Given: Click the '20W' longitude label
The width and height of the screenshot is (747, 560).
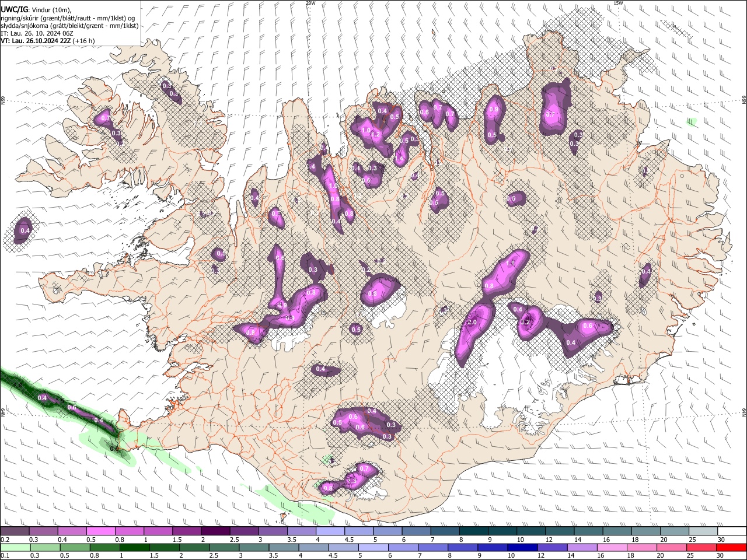Looking at the screenshot, I should pyautogui.click(x=310, y=3).
